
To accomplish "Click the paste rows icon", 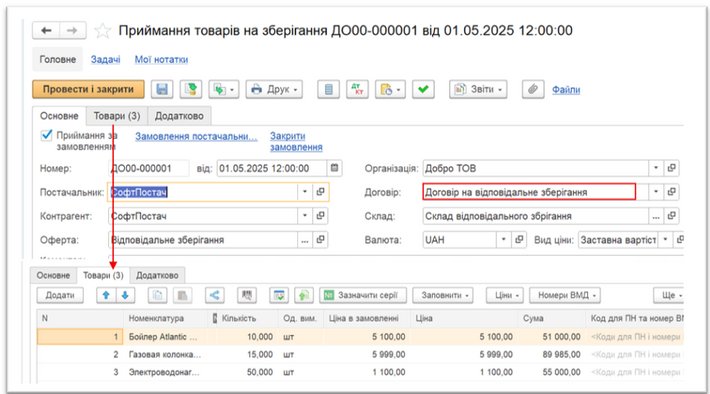I will click(x=182, y=295).
